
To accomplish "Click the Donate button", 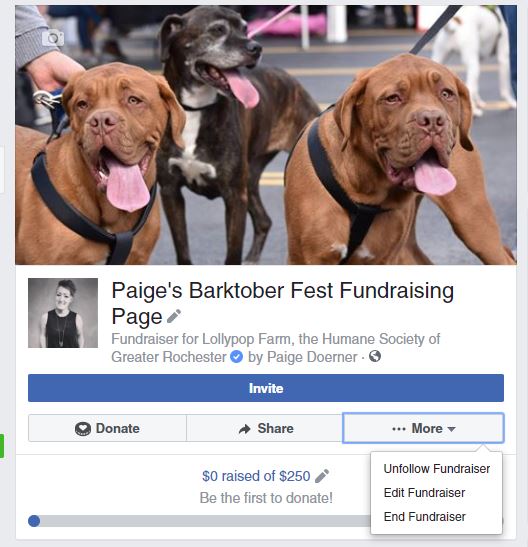I will pyautogui.click(x=107, y=428).
